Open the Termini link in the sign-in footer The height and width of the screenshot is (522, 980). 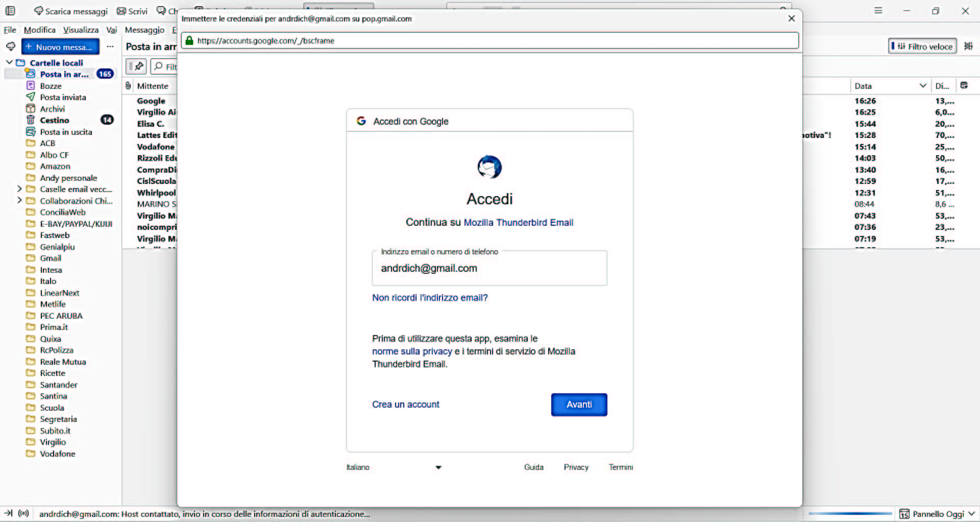pyautogui.click(x=621, y=467)
